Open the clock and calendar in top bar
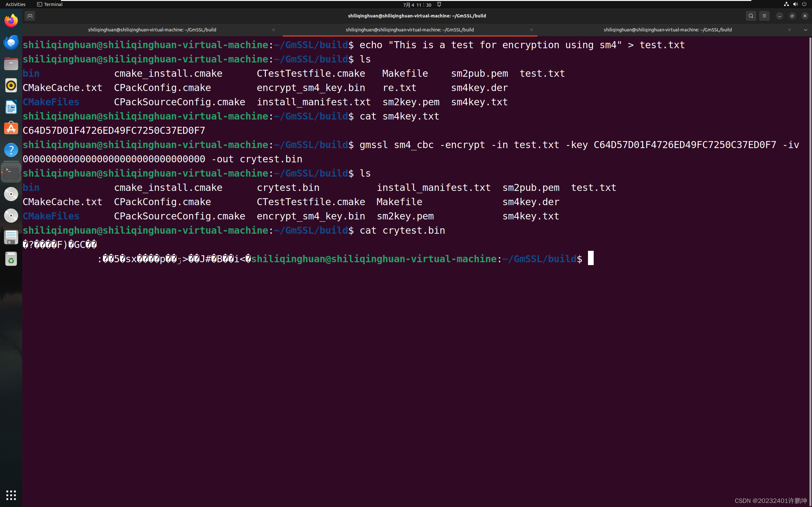Image resolution: width=812 pixels, height=507 pixels. pyautogui.click(x=417, y=5)
